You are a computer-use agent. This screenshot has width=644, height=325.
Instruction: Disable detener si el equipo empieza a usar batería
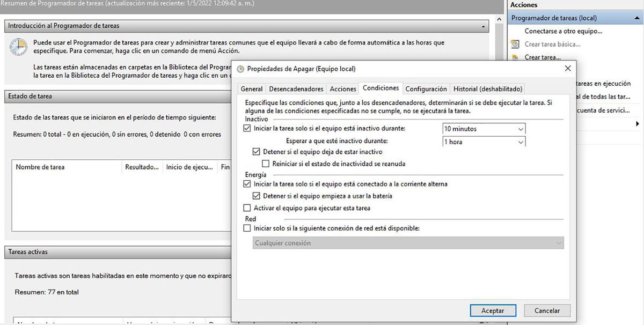pos(256,195)
